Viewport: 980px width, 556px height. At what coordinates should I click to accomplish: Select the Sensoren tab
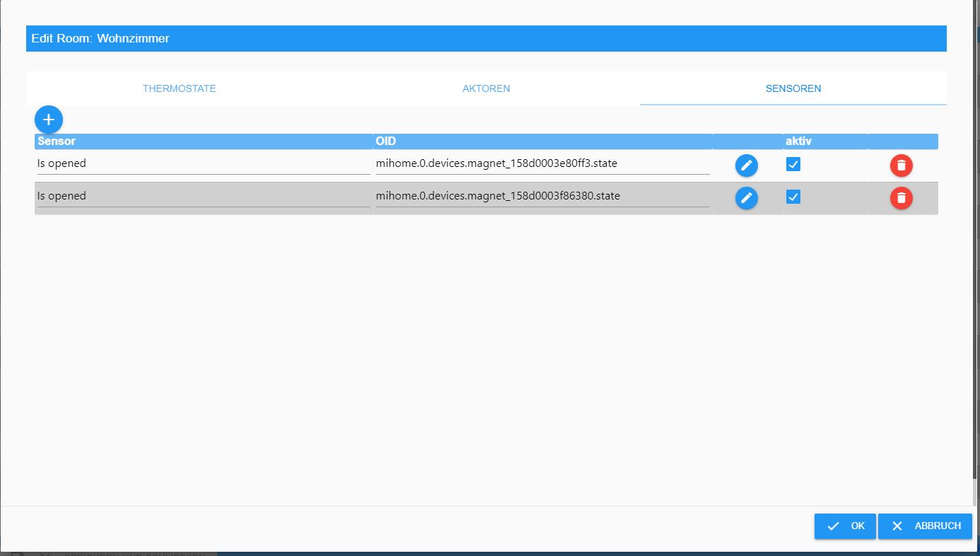[793, 88]
